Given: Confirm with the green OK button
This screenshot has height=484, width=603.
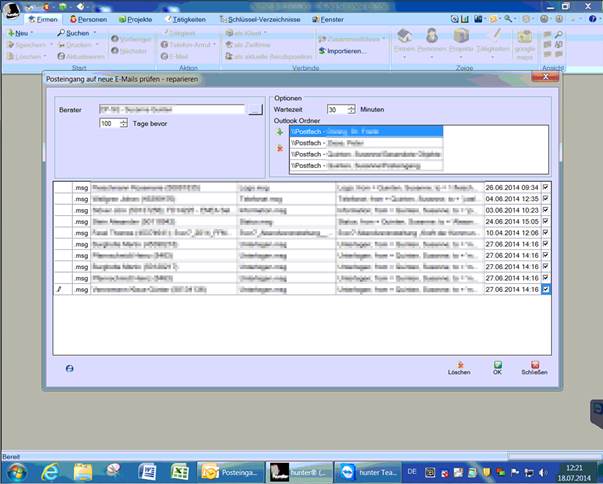Looking at the screenshot, I should [497, 368].
